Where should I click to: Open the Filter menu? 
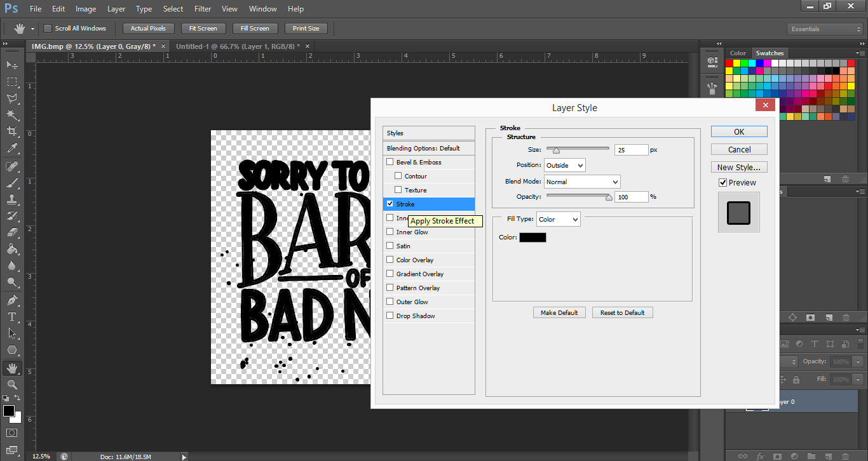coord(203,9)
